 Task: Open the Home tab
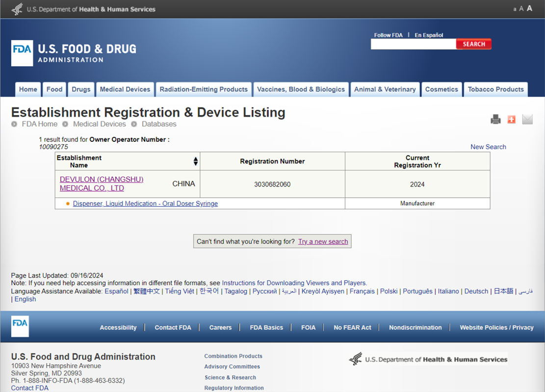[x=28, y=89]
